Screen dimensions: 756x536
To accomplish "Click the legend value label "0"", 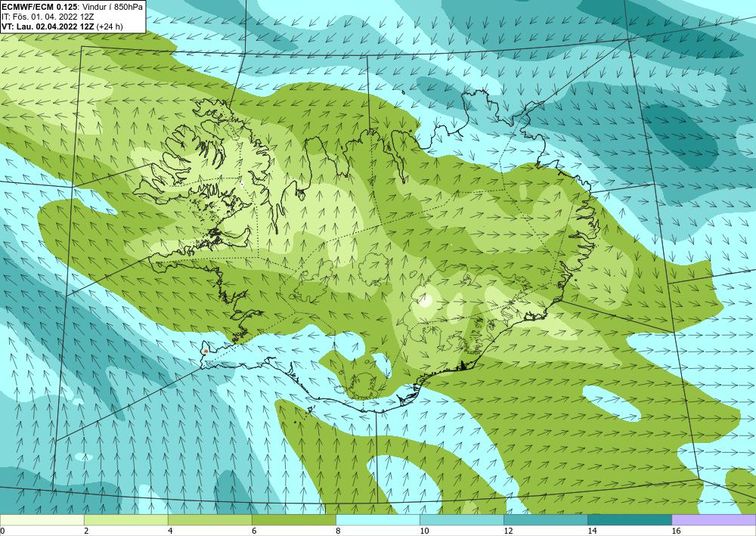I will click(x=2, y=531).
